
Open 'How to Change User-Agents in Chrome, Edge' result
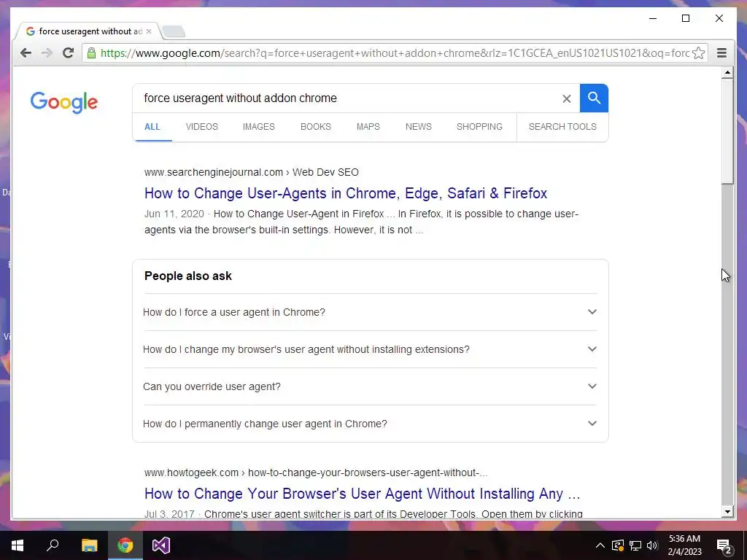click(346, 193)
